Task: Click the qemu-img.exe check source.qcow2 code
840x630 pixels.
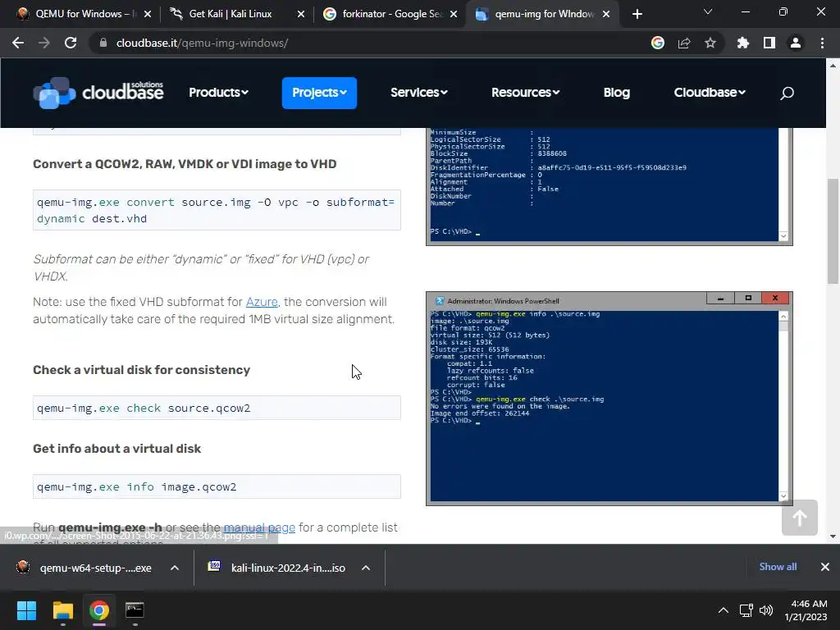Action: 217,409
